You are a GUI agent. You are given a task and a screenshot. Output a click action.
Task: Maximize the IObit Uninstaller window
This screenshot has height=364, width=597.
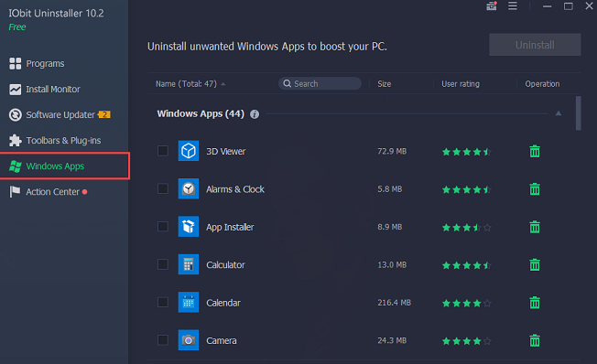pos(568,6)
